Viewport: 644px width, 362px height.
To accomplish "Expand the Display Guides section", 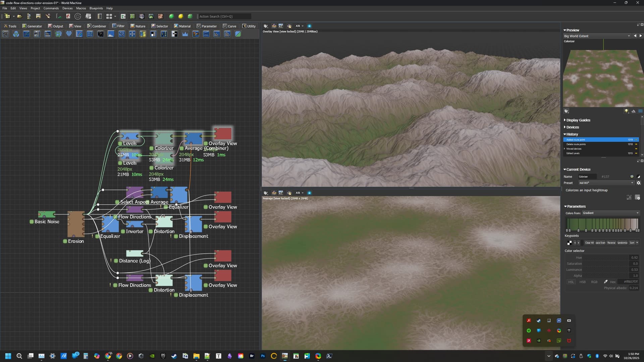I will click(x=578, y=120).
